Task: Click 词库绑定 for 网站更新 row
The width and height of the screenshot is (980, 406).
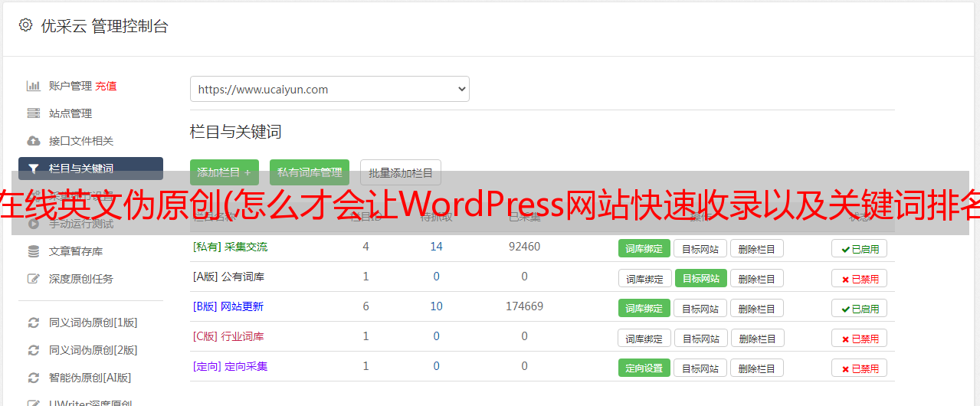Action: (x=644, y=308)
